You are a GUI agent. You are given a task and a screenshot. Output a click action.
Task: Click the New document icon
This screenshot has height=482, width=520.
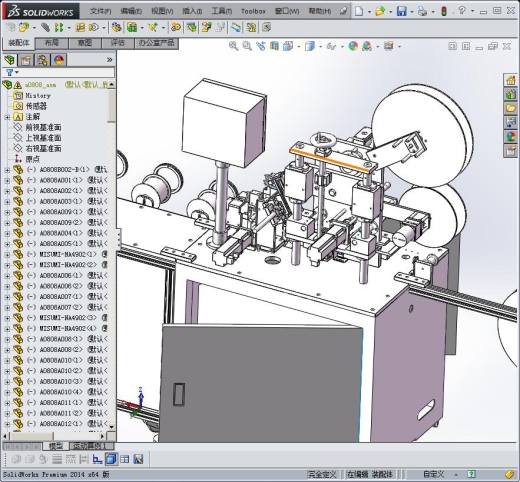click(359, 11)
